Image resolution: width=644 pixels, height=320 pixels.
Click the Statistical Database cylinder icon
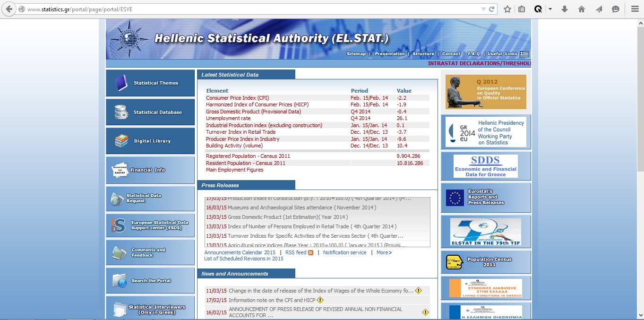121,112
